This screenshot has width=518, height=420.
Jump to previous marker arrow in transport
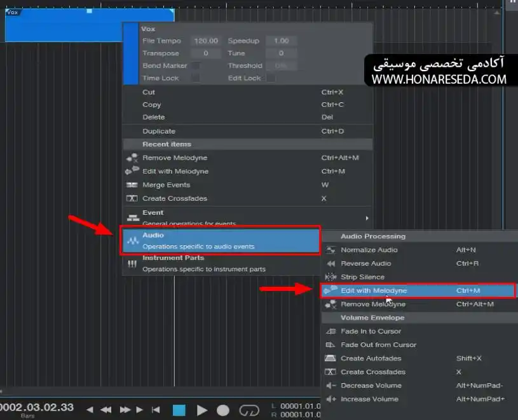(x=90, y=410)
